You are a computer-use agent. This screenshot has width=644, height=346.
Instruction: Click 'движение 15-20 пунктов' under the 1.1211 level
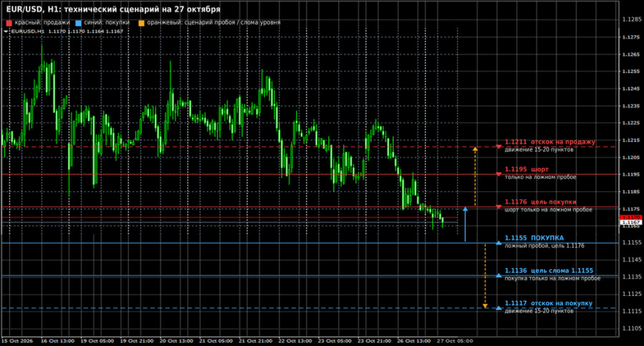(539, 150)
